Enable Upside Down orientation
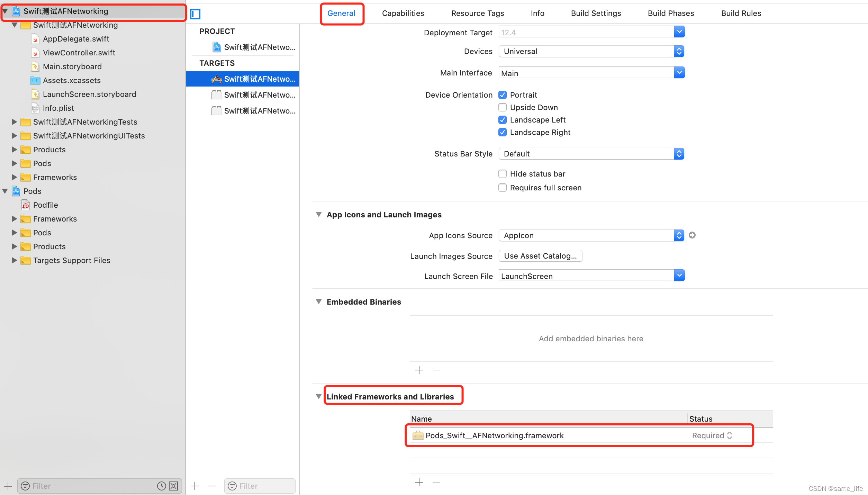 pyautogui.click(x=503, y=107)
